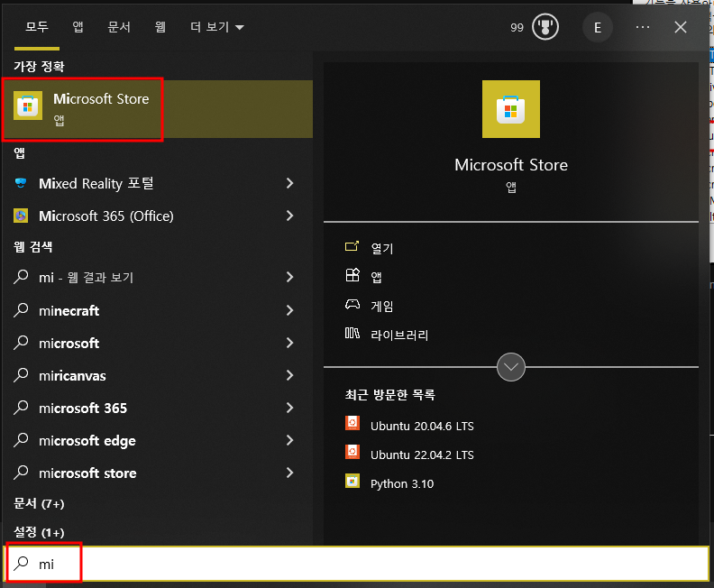Click the large Microsoft Store tile in preview

click(511, 109)
